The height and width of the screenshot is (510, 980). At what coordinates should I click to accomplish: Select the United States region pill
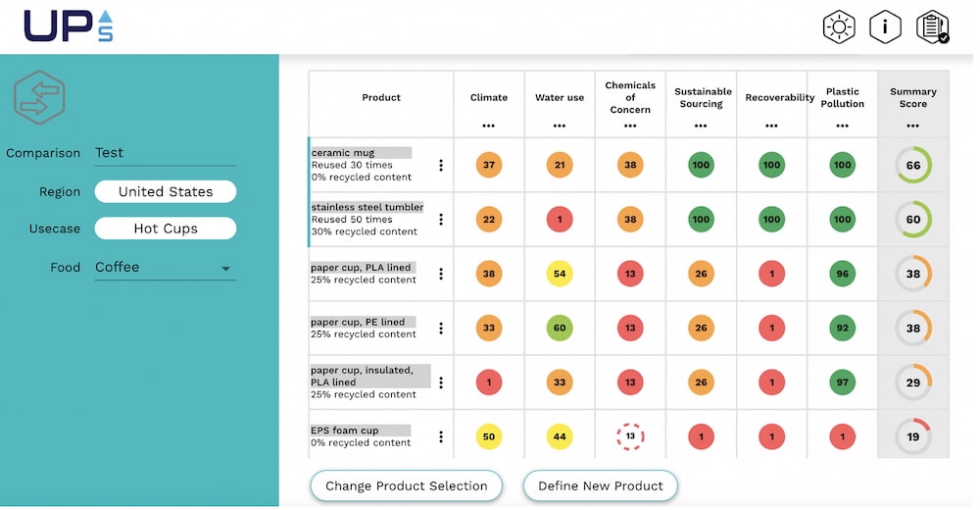click(166, 192)
